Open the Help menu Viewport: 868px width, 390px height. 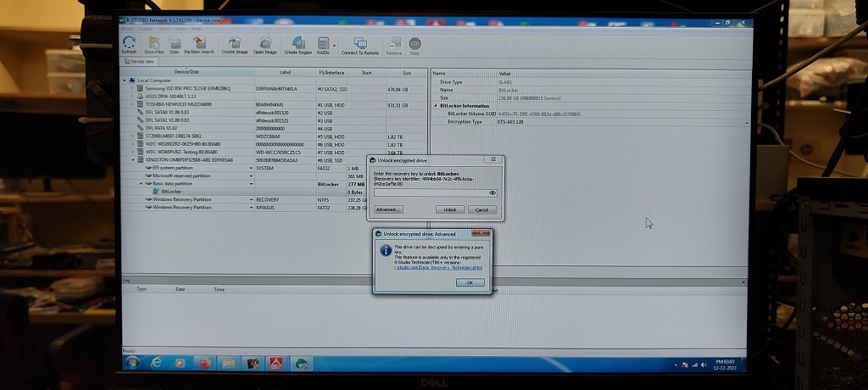pos(197,29)
